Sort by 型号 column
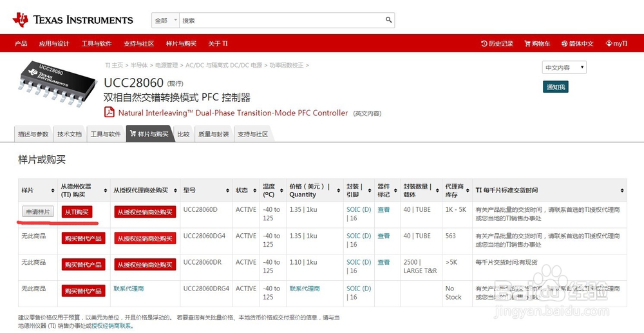This screenshot has width=644, height=333. click(x=227, y=191)
